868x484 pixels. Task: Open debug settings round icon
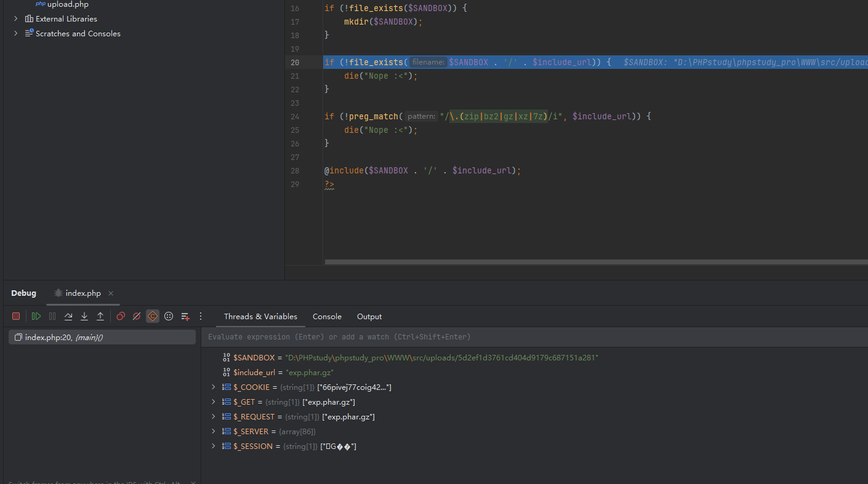click(169, 316)
